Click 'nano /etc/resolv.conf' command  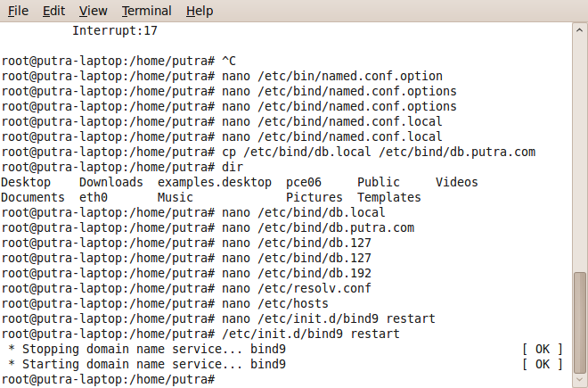click(x=297, y=288)
